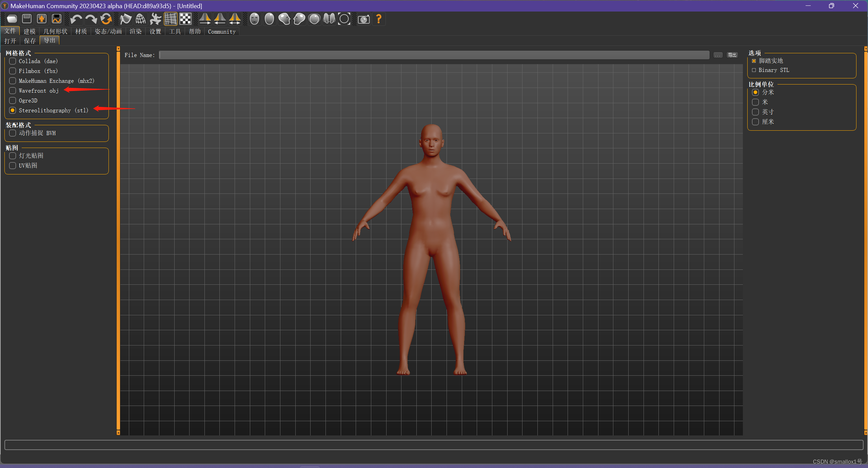Click the screenshot camera toolbar icon
This screenshot has width=868, height=468.
(x=364, y=19)
